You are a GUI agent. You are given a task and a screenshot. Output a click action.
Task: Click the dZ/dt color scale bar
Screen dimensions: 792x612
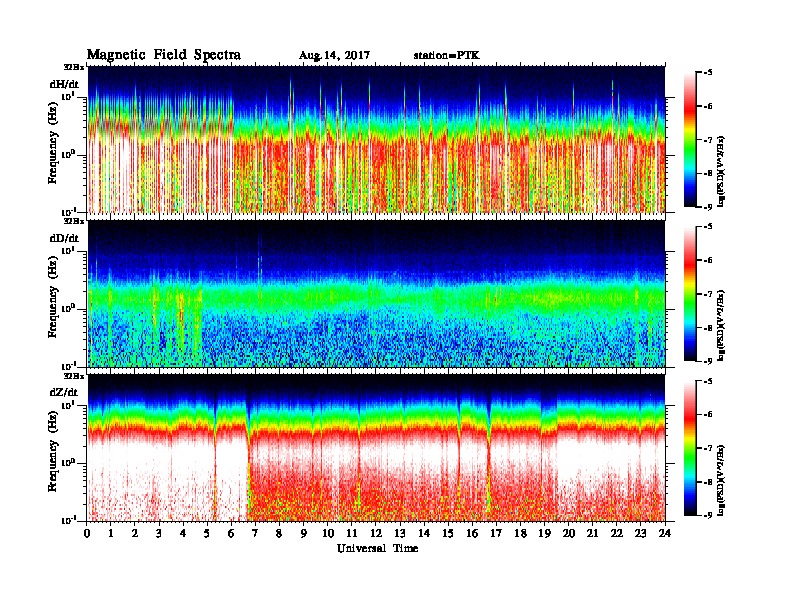(690, 448)
